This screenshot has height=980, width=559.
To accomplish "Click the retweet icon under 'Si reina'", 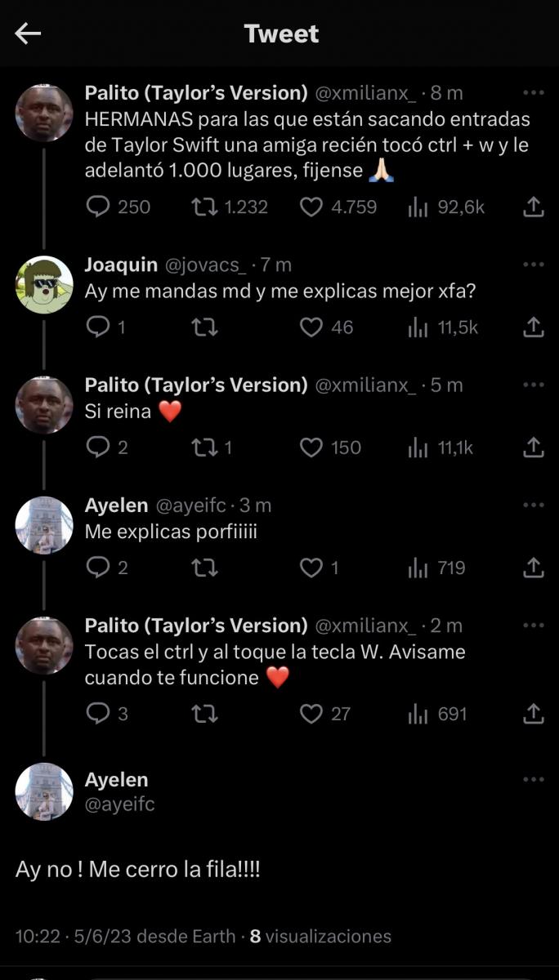I will (206, 447).
